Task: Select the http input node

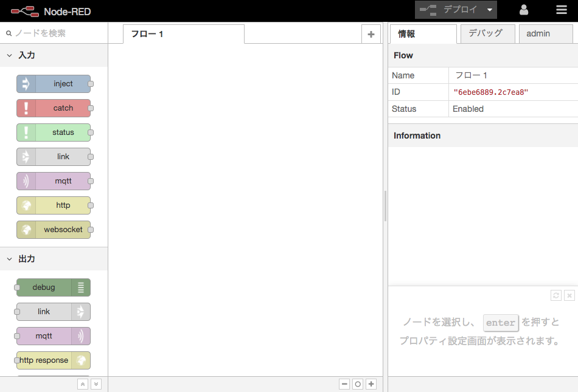Action: point(54,205)
